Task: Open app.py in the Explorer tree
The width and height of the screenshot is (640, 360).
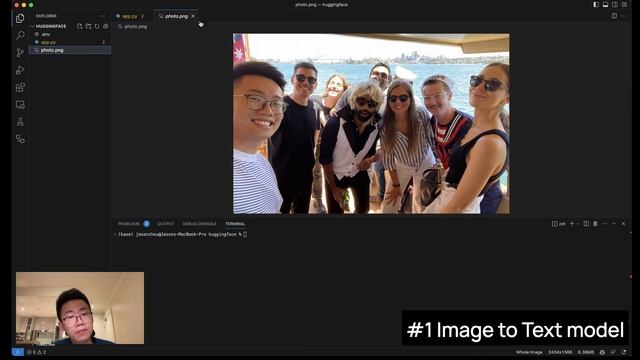Action: coord(70,42)
